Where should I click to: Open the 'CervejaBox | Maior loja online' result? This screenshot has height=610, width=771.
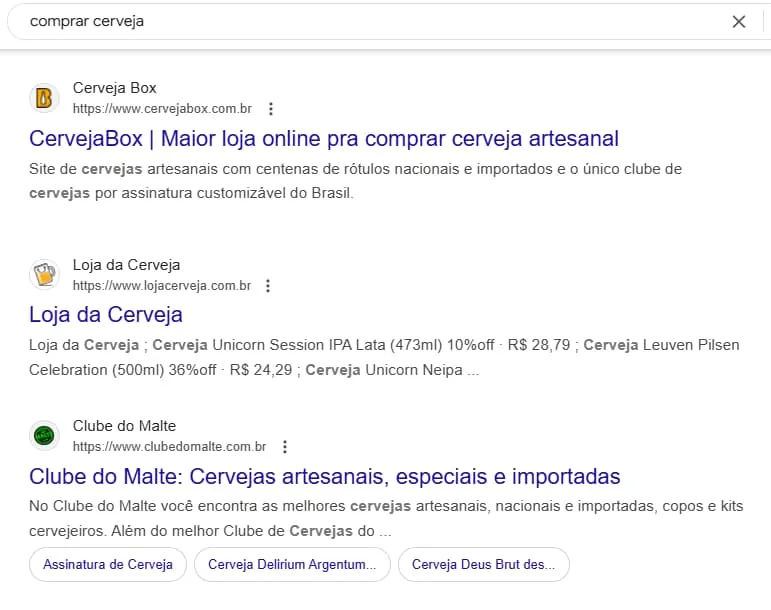tap(324, 139)
